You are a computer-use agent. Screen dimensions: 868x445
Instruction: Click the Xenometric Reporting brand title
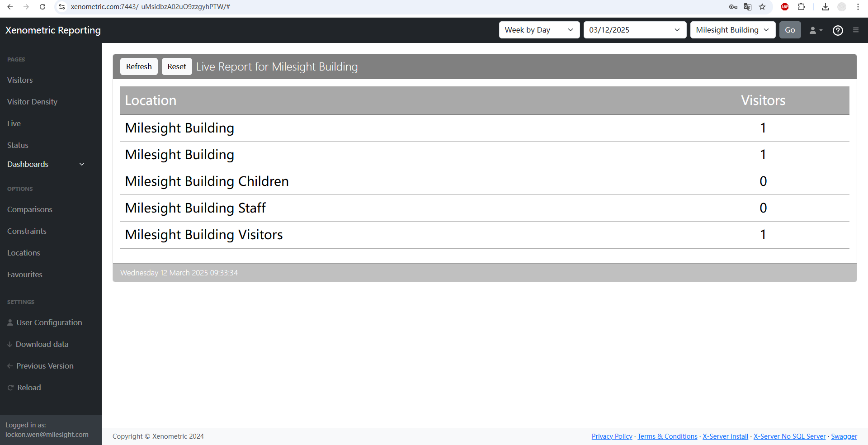pyautogui.click(x=53, y=30)
